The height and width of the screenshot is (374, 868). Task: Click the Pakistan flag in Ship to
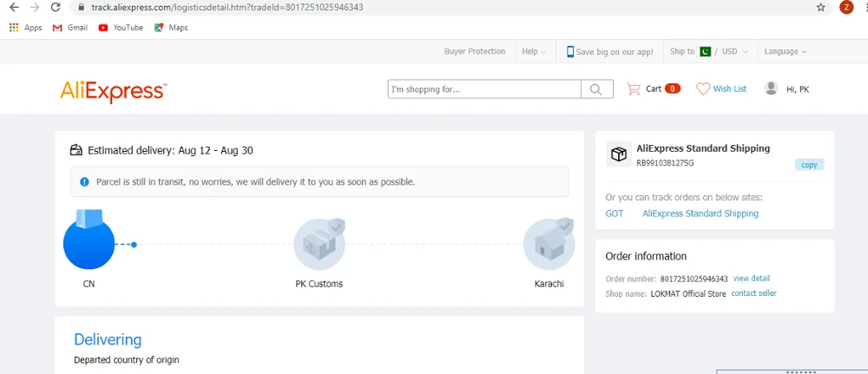[705, 51]
